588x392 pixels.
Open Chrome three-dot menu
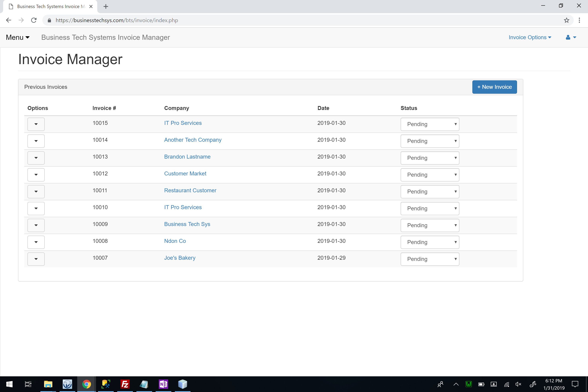[579, 20]
